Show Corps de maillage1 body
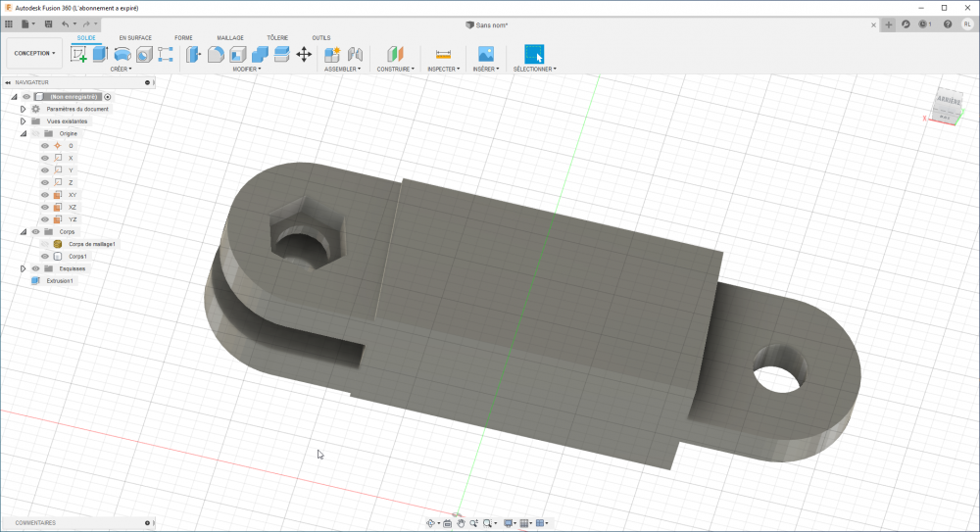The image size is (980, 532). [x=45, y=244]
